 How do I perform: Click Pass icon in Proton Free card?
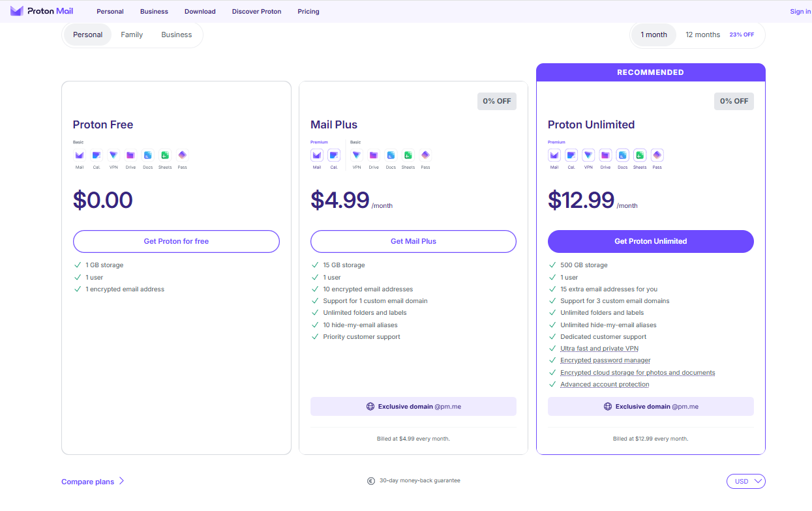coord(182,155)
